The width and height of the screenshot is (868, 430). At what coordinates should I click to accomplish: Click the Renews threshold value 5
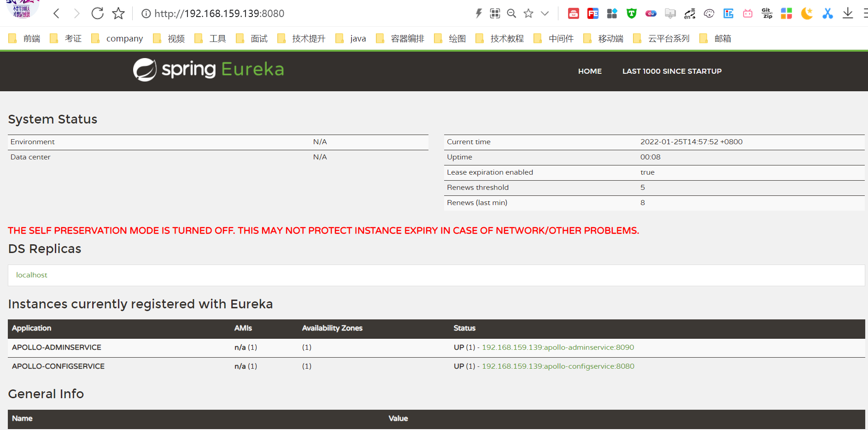point(643,187)
